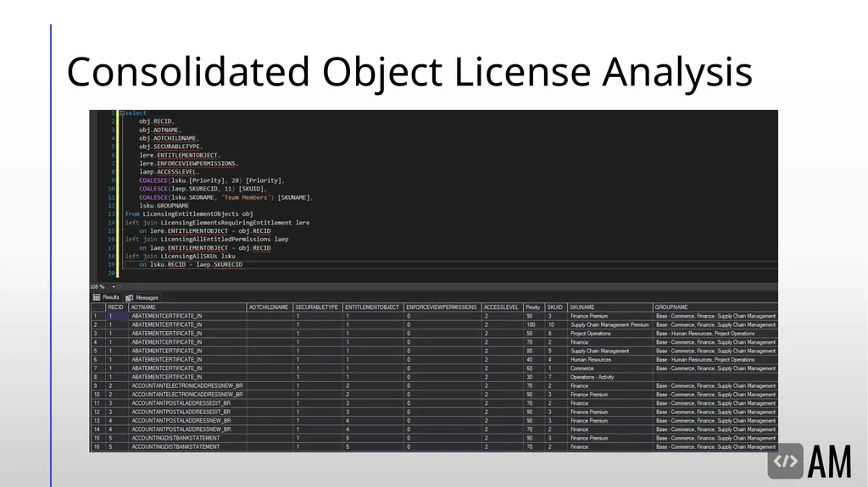Screen dimensions: 868x487
Task: Click left join LicensingAllEntitledPermissions laep line
Action: click(207, 240)
